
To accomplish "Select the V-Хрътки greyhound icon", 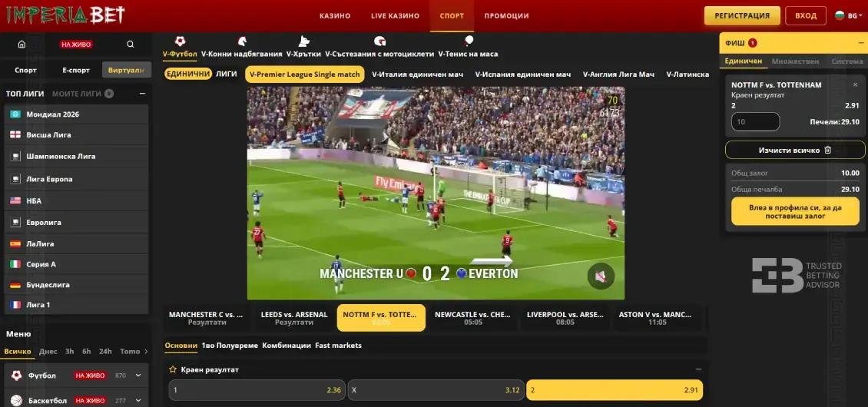I will point(303,41).
